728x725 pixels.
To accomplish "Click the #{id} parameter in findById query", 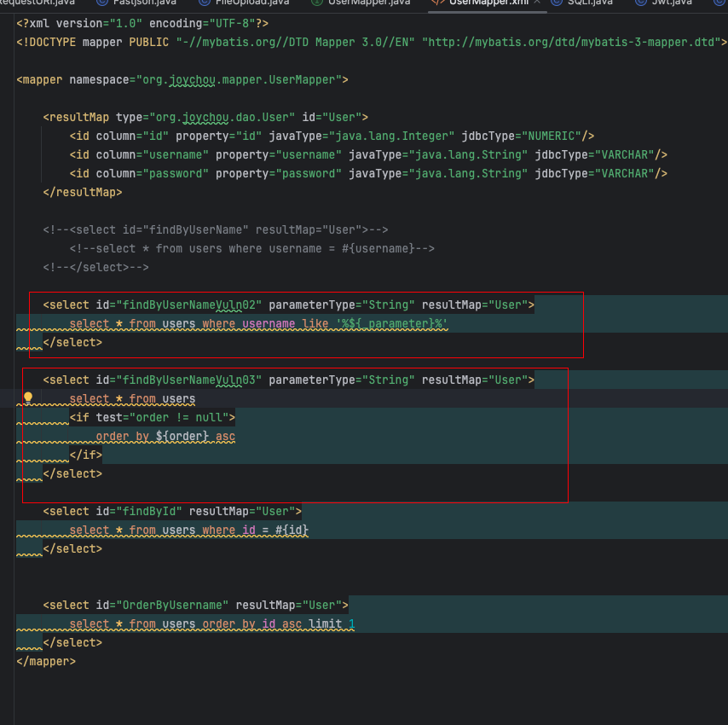I will tap(292, 530).
